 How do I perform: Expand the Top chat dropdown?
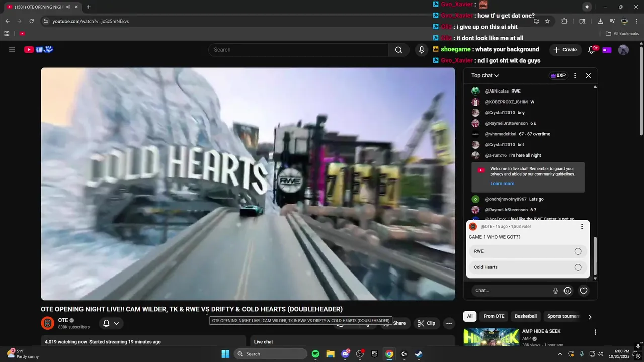[485, 76]
